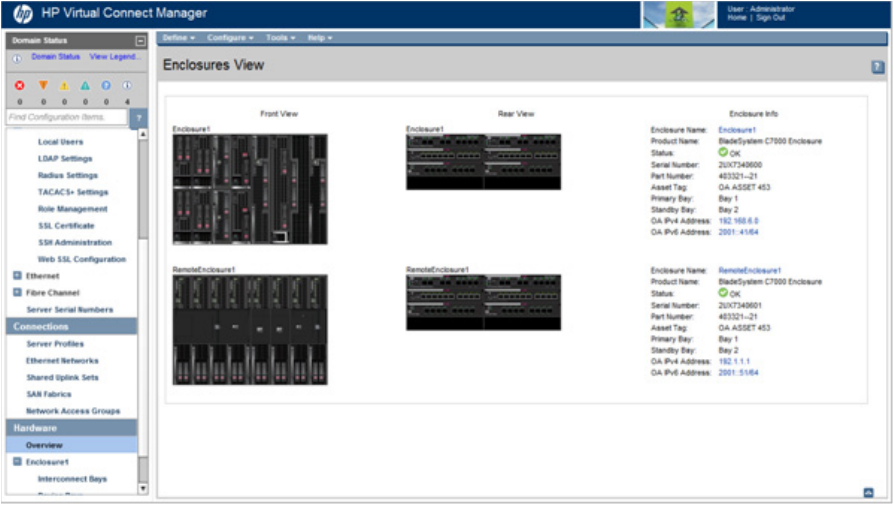Open Ethernet Networks under Connections

click(62, 360)
